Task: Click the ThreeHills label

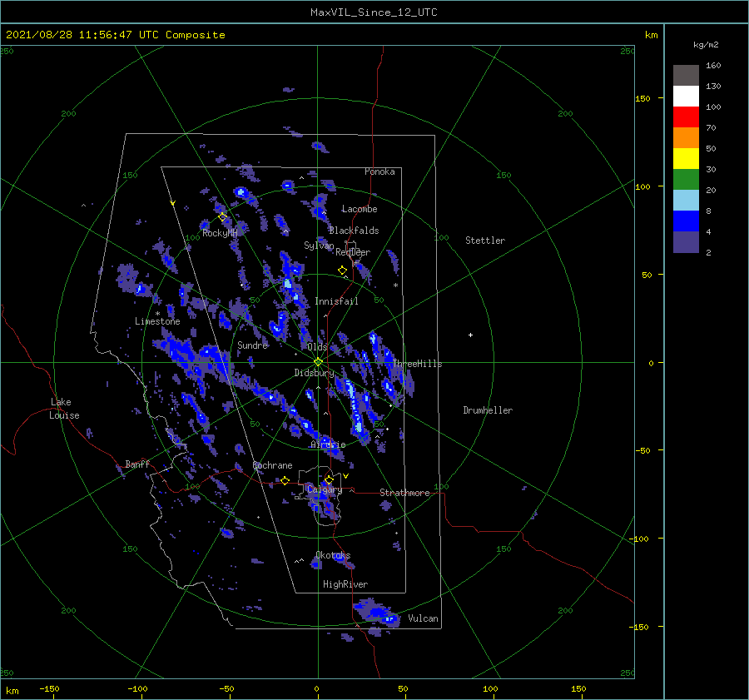Action: coord(418,364)
